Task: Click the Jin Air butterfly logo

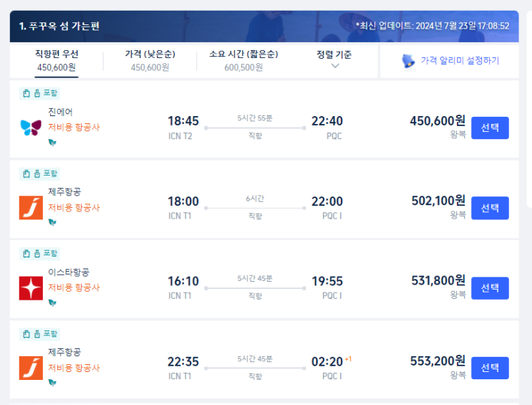Action: [31, 128]
